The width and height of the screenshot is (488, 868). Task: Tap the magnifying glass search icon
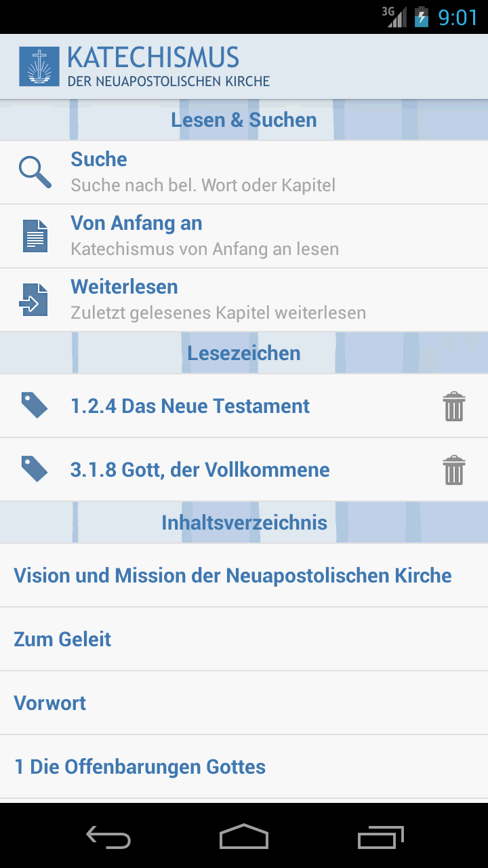point(35,172)
